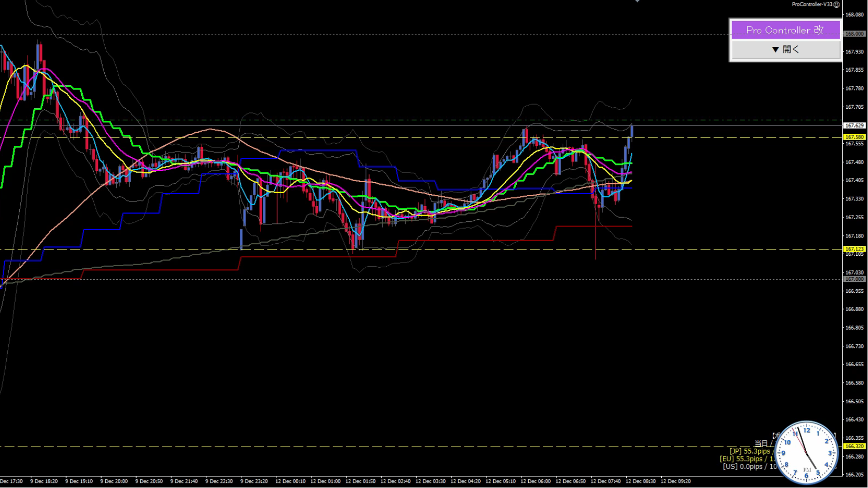Select the yellow 166.320 price label
The width and height of the screenshot is (868, 488).
pyautogui.click(x=854, y=446)
